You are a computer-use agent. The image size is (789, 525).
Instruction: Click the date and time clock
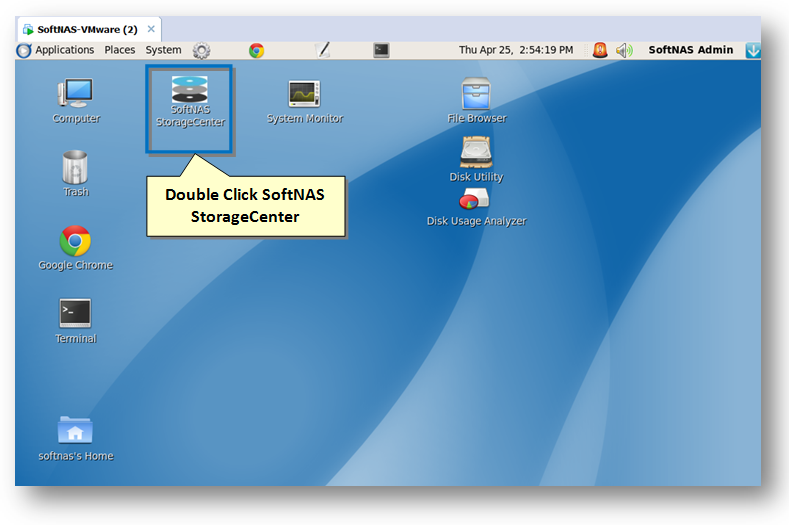click(x=516, y=50)
